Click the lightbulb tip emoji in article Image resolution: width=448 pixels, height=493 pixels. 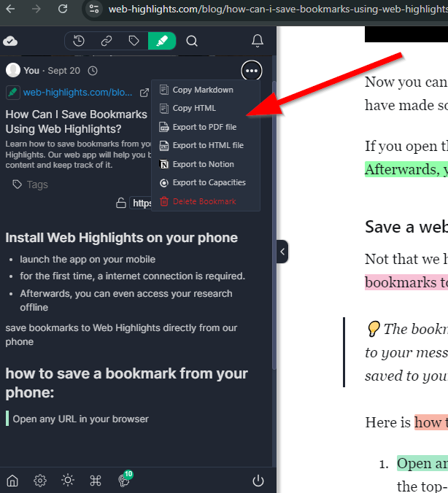(374, 329)
